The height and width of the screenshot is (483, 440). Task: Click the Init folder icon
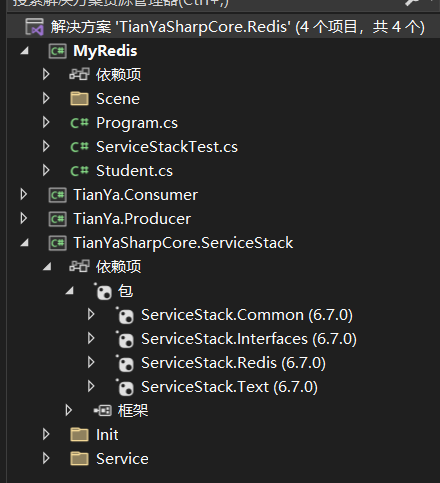(79, 435)
